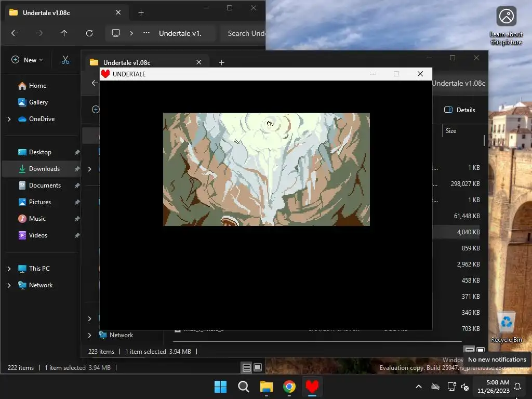Open Documents quick access folder
This screenshot has height=399, width=532.
tap(45, 185)
